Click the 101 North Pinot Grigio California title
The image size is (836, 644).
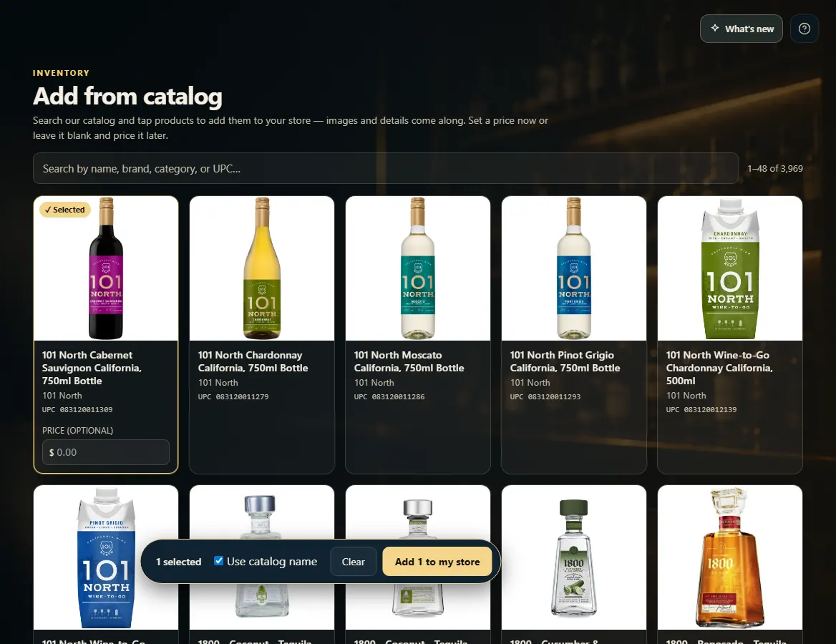[565, 361]
